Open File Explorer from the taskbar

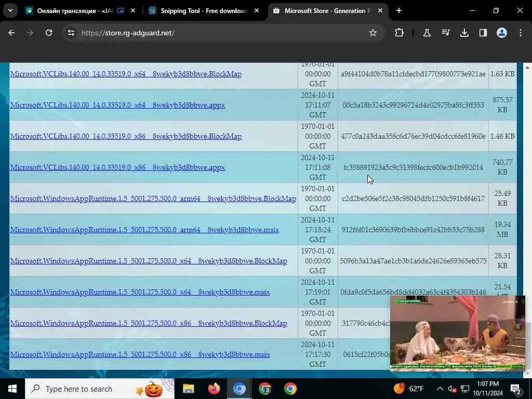(x=188, y=389)
